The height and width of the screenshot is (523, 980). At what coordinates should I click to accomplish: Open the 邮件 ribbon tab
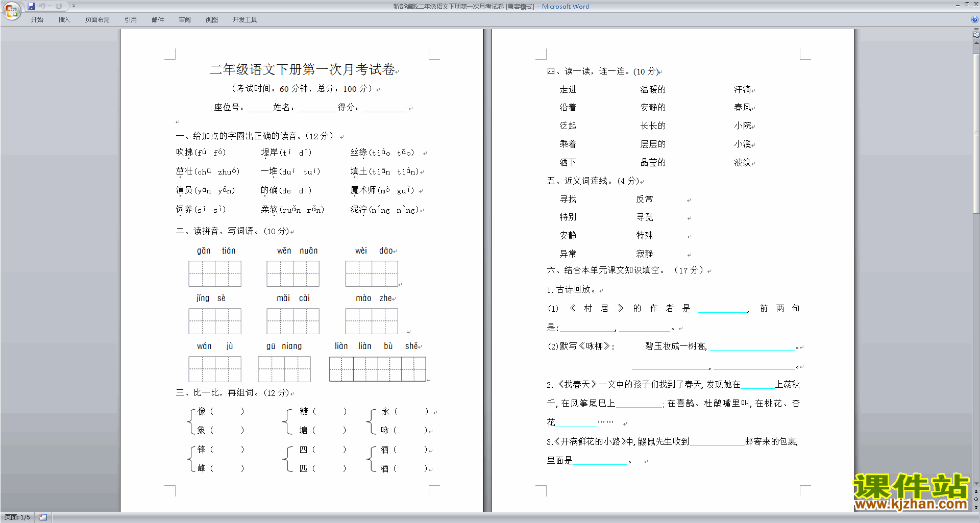coord(158,20)
